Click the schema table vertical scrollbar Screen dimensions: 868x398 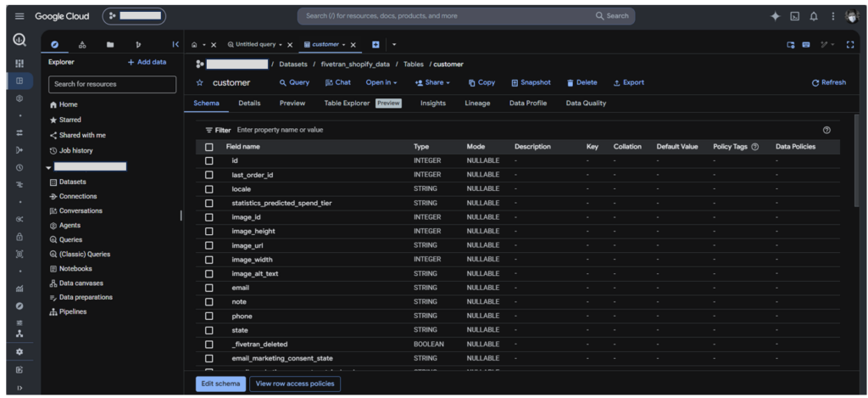[x=857, y=160]
